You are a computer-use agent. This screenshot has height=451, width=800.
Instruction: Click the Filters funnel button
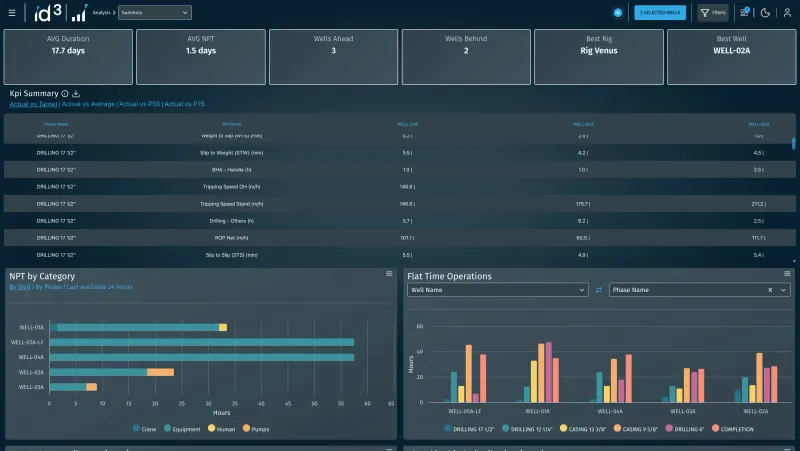[713, 13]
